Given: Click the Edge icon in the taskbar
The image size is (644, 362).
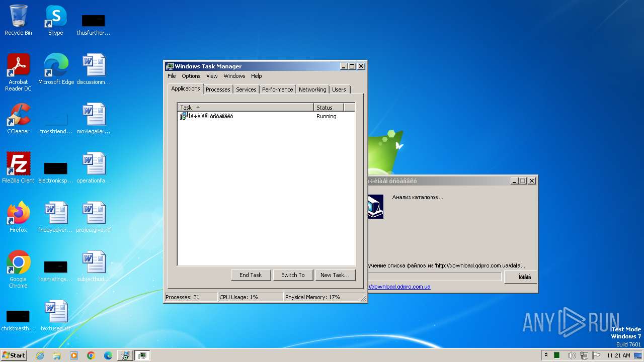Looking at the screenshot, I should pos(108,355).
